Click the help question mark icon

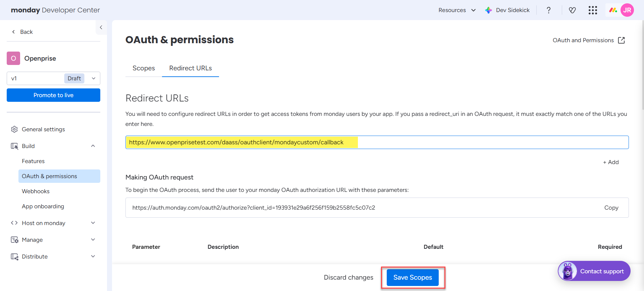[x=548, y=10]
